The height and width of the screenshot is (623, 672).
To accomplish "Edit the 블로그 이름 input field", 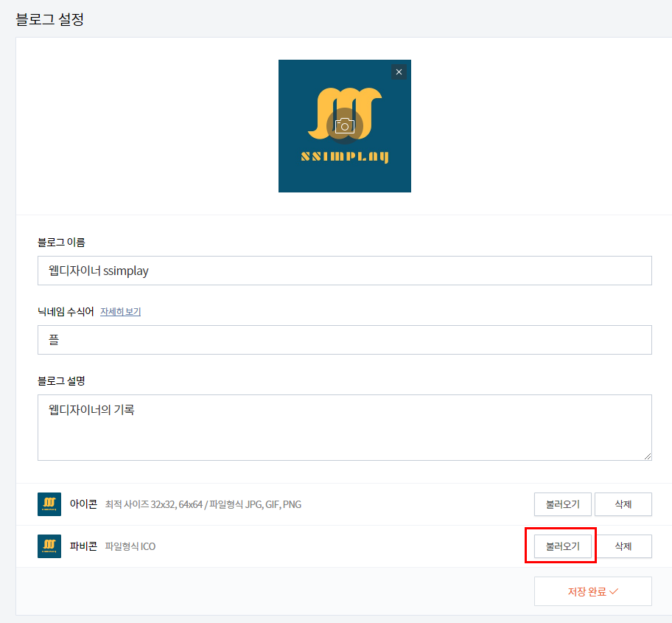I will click(x=345, y=271).
